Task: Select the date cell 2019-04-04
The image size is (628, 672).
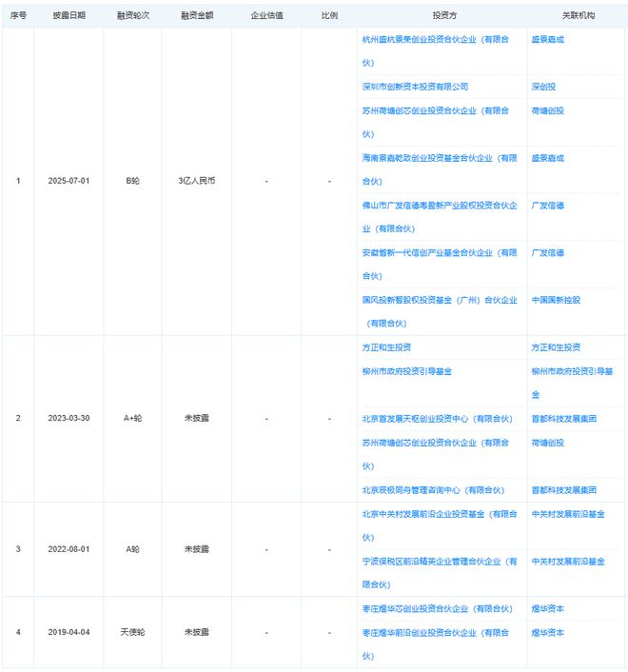Action: tap(69, 632)
